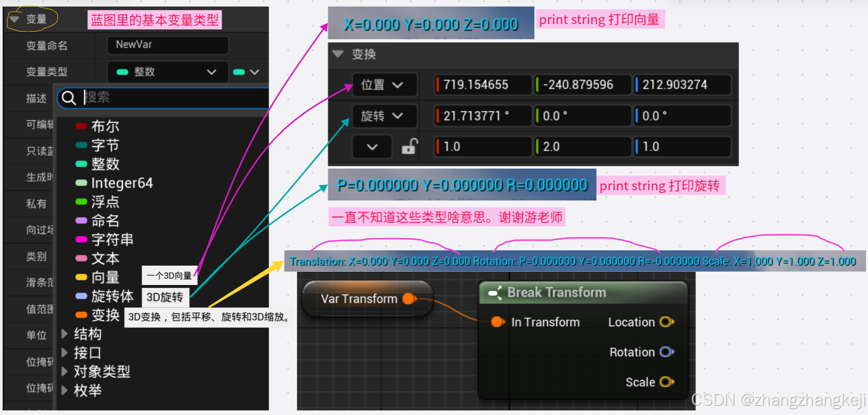Click the search magnifier icon
Image resolution: width=868 pixels, height=415 pixels.
(69, 97)
